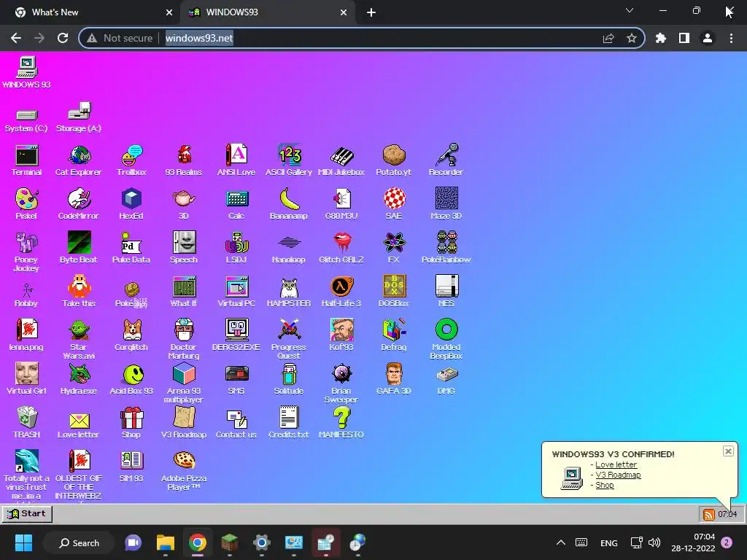Open Chrome three-dot menu
747x560 pixels.
coord(731,38)
